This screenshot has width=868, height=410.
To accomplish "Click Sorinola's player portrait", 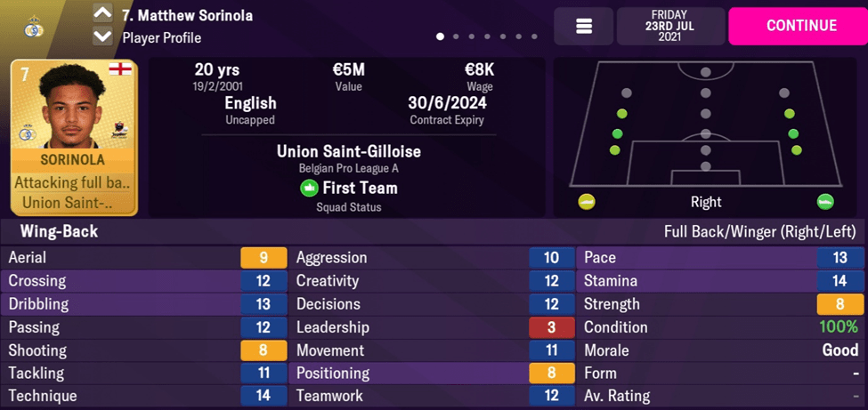I will [x=73, y=112].
